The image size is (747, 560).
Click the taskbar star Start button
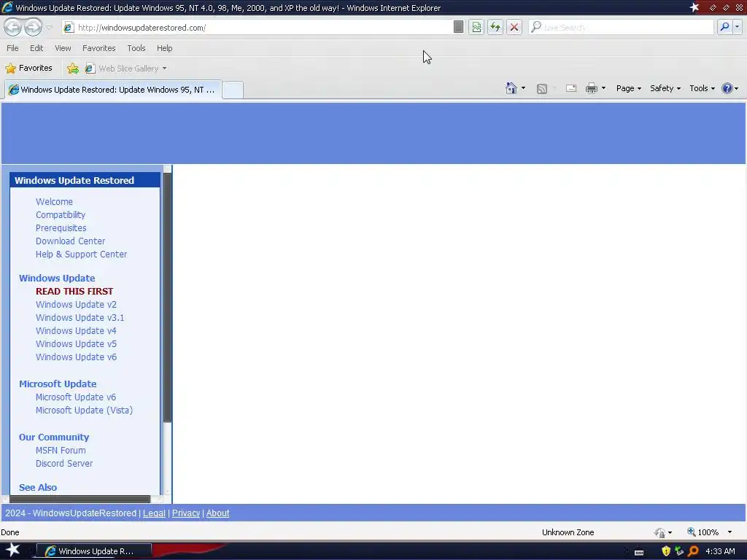tap(13, 550)
